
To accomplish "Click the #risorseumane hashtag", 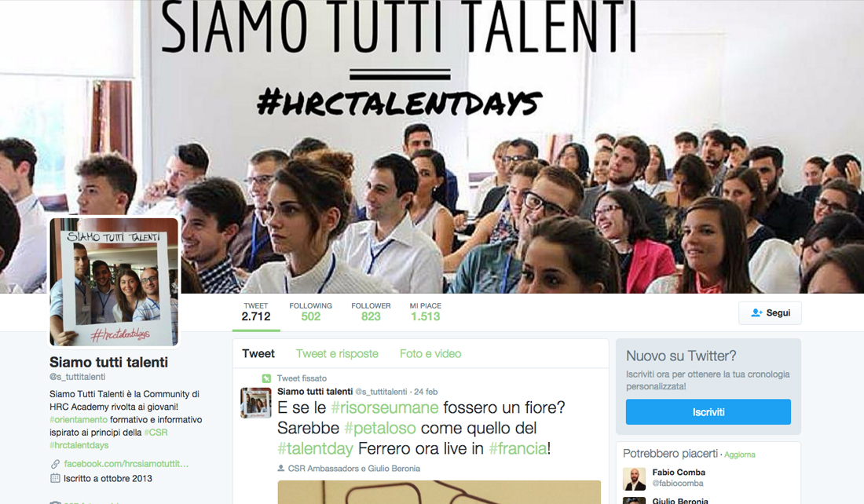I will tap(385, 407).
